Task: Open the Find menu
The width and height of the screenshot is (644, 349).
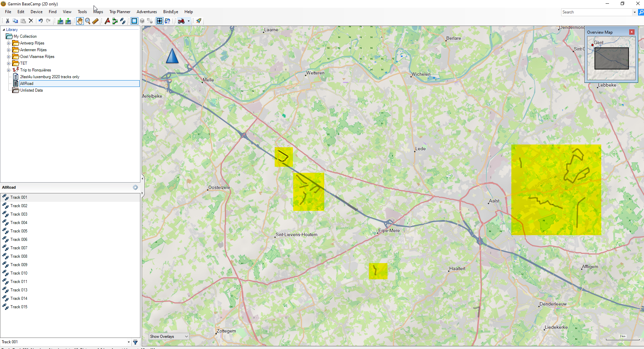Action: coord(53,12)
